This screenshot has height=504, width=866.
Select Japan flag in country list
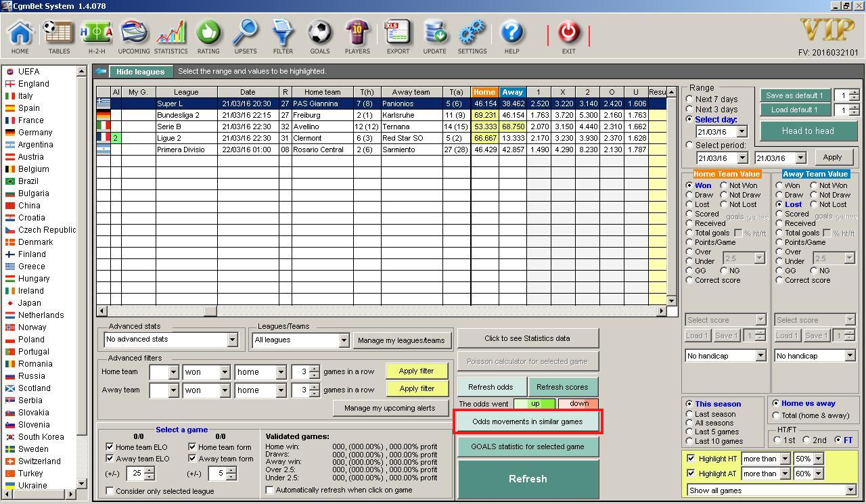[x=10, y=303]
